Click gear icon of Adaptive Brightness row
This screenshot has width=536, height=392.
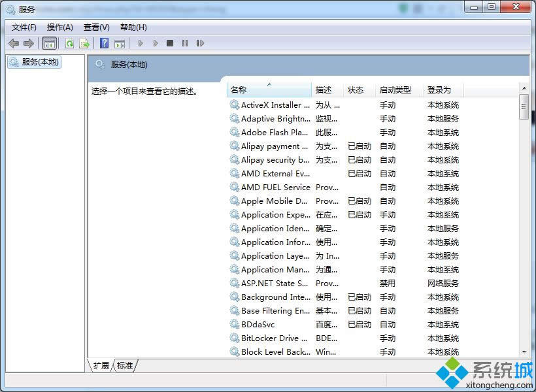pyautogui.click(x=235, y=118)
